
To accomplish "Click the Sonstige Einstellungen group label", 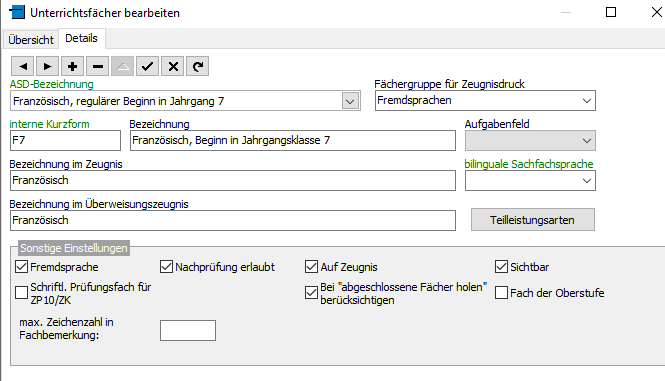I will [74, 248].
